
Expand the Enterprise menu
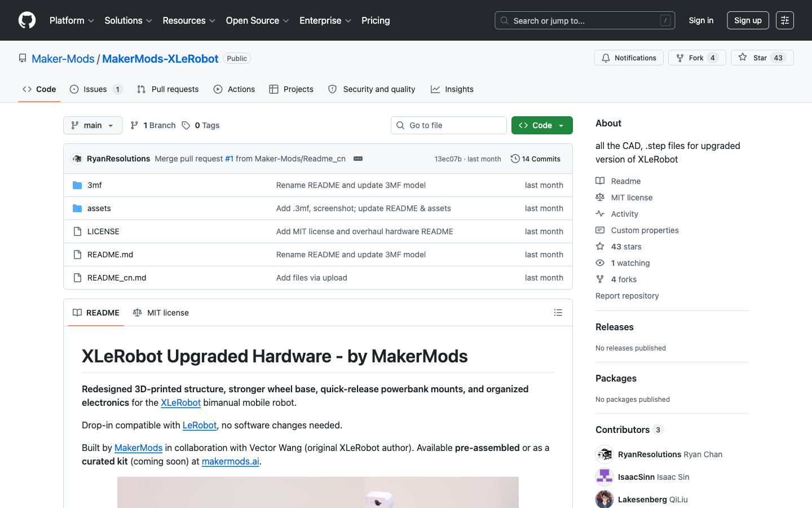325,20
